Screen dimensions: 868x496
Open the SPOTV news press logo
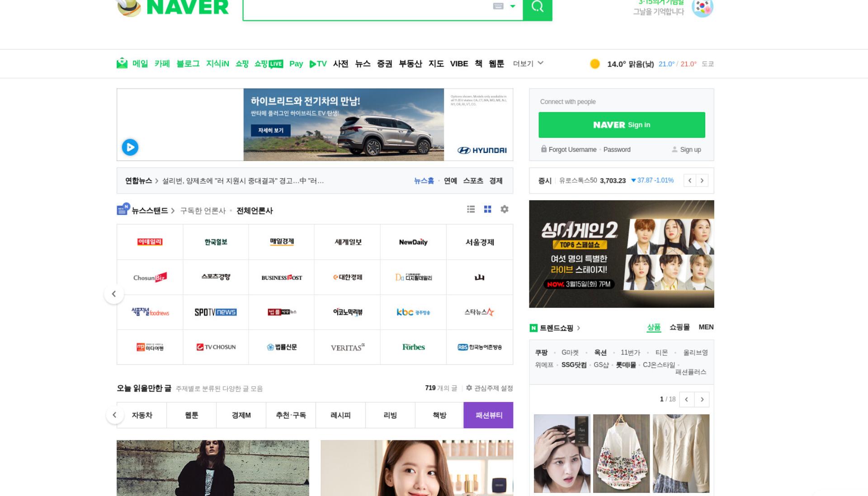tap(216, 312)
